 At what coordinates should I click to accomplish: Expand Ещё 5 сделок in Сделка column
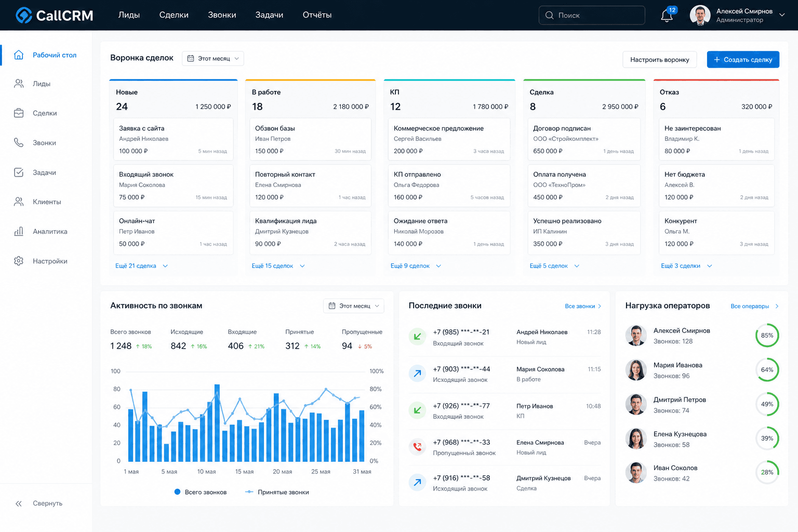pos(554,265)
